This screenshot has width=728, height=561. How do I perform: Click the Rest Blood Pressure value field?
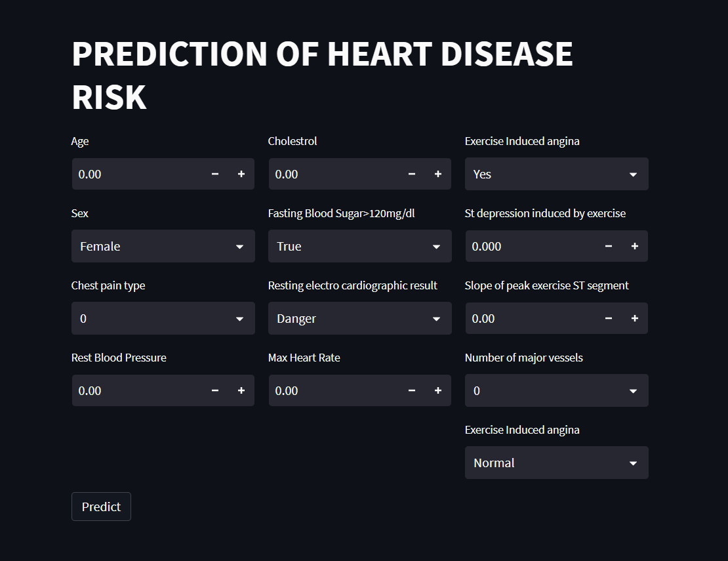point(131,390)
